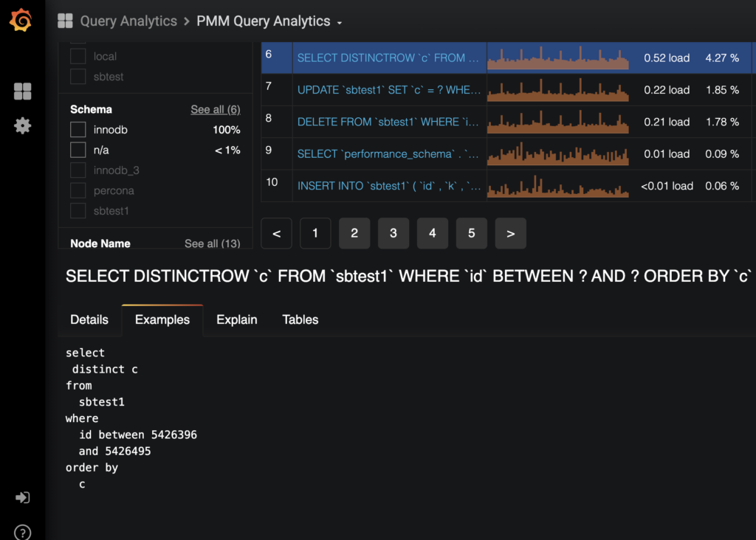Click the Sign in arrow icon
Viewport: 756px width, 540px height.
pos(22,497)
